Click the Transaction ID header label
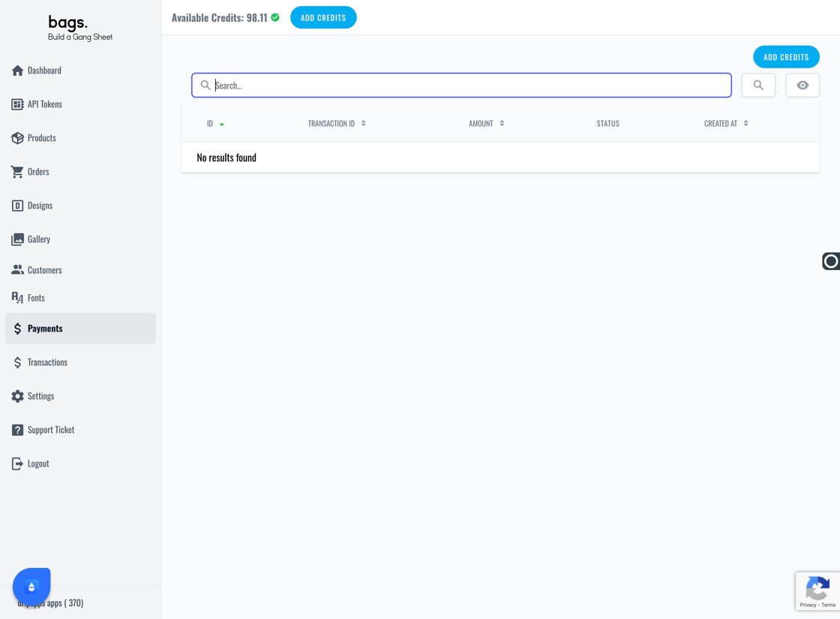 (331, 124)
